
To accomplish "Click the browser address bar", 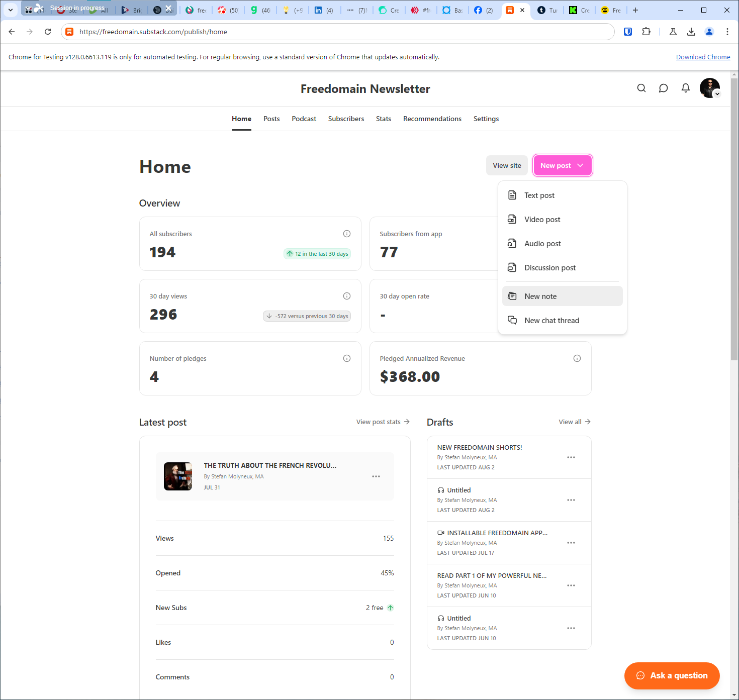I will click(338, 32).
